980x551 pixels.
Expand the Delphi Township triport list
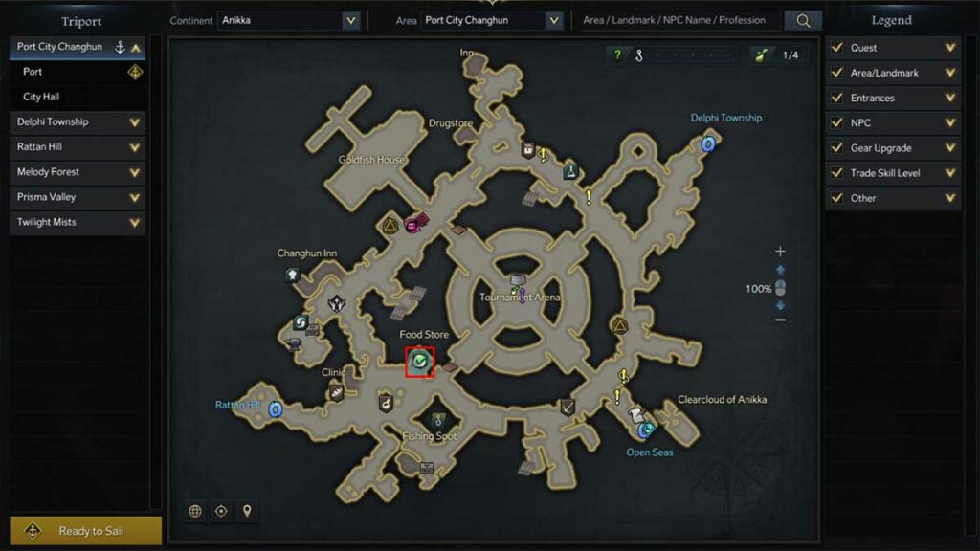pyautogui.click(x=78, y=121)
